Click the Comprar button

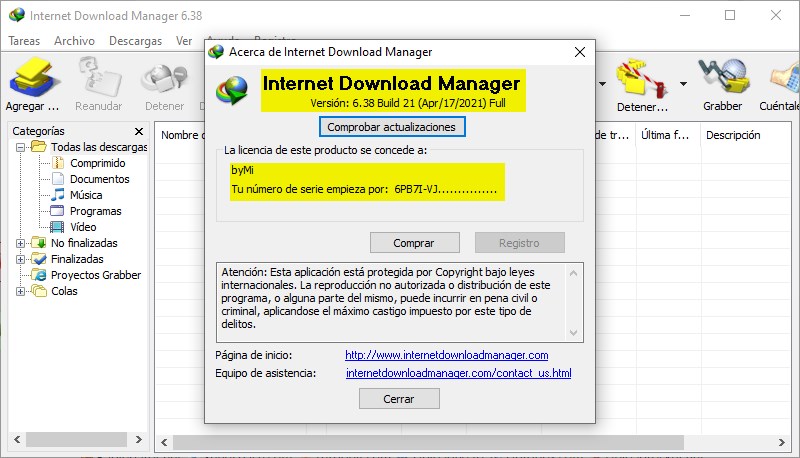coord(414,243)
